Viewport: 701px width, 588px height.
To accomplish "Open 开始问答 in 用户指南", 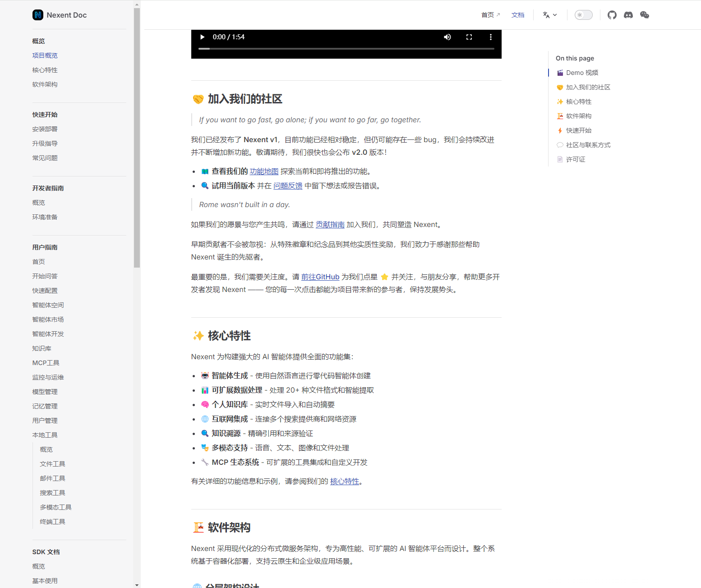I will 45,276.
